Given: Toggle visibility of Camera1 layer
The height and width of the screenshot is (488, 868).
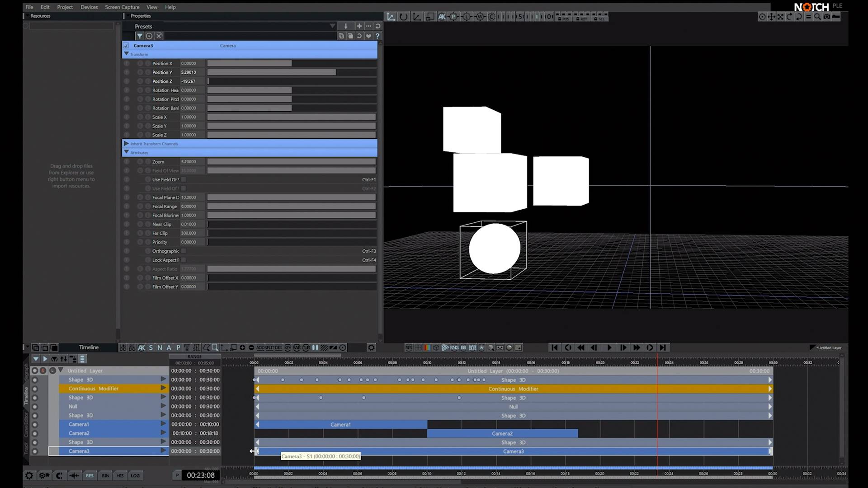Looking at the screenshot, I should pyautogui.click(x=35, y=424).
